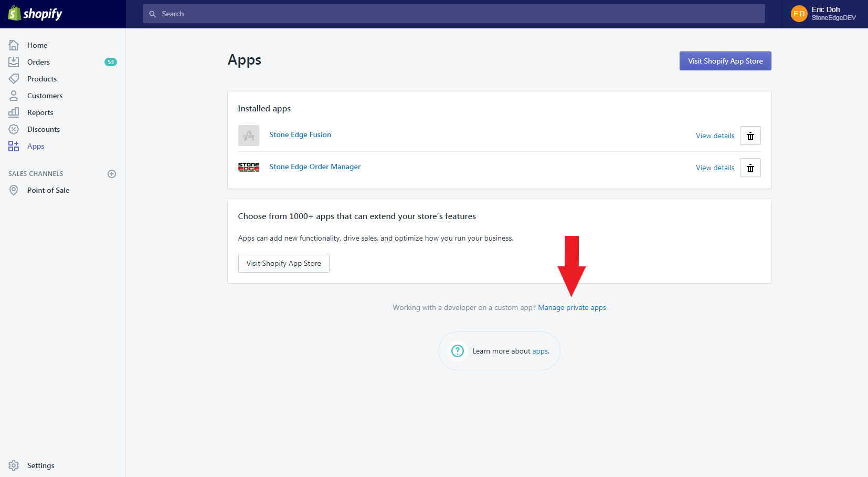Click the Customers person icon
868x477 pixels.
pos(14,96)
